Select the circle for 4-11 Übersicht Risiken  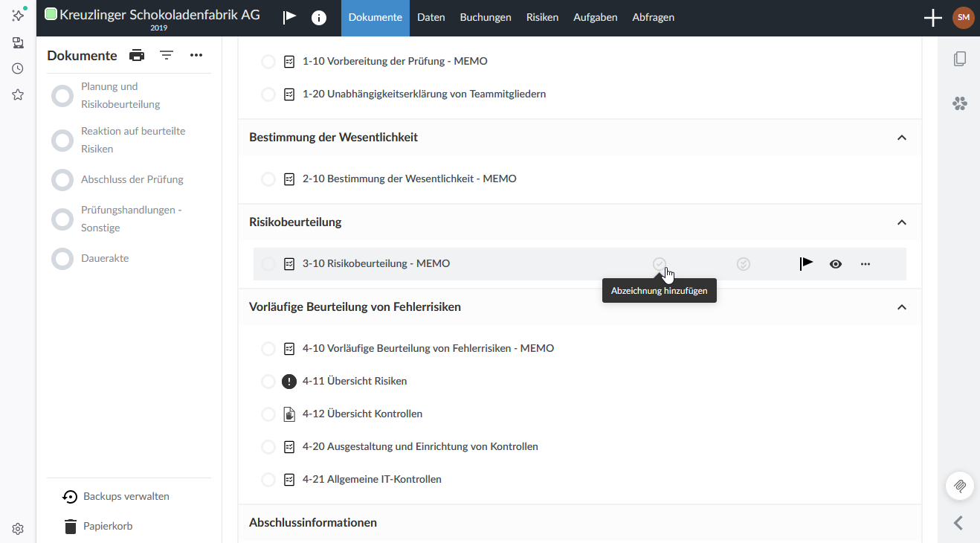point(268,382)
